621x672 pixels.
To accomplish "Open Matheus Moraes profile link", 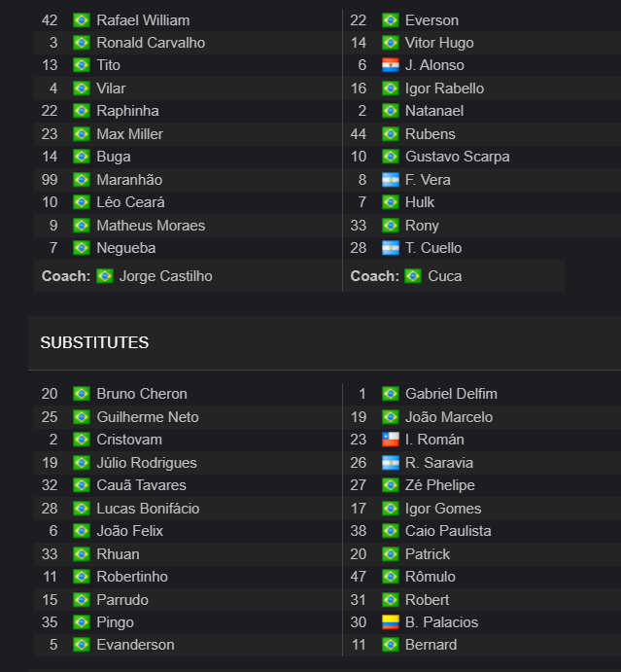I will pyautogui.click(x=151, y=226).
